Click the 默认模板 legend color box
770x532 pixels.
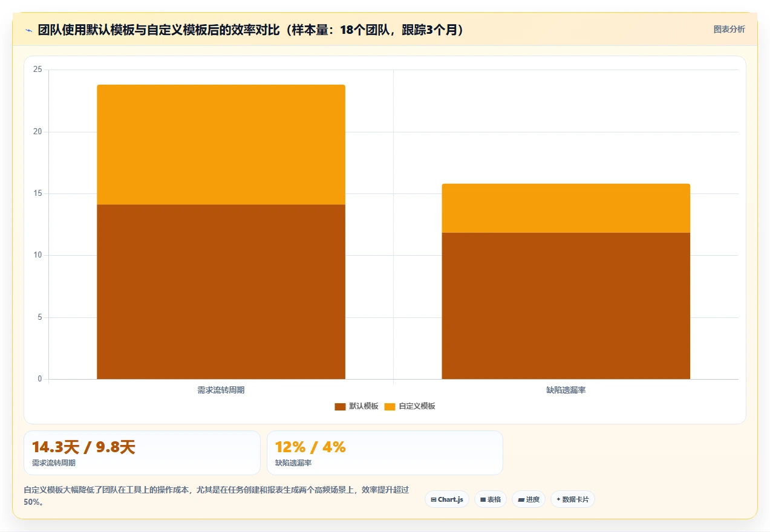(341, 406)
